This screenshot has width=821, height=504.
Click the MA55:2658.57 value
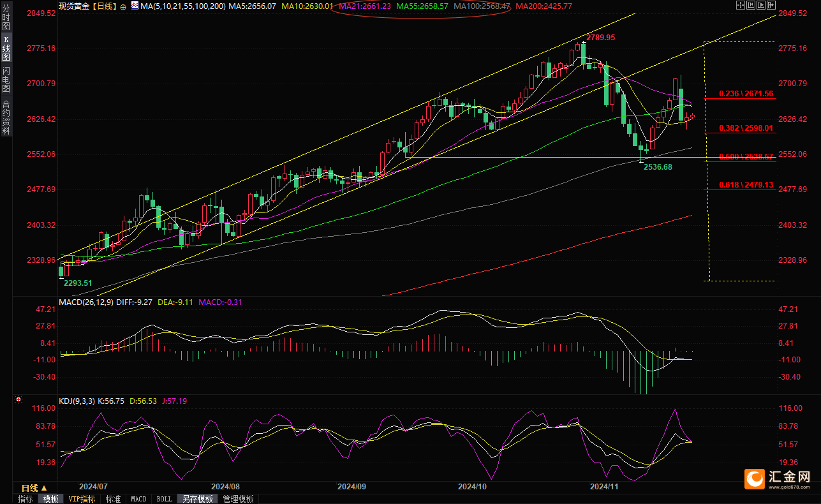[x=421, y=6]
